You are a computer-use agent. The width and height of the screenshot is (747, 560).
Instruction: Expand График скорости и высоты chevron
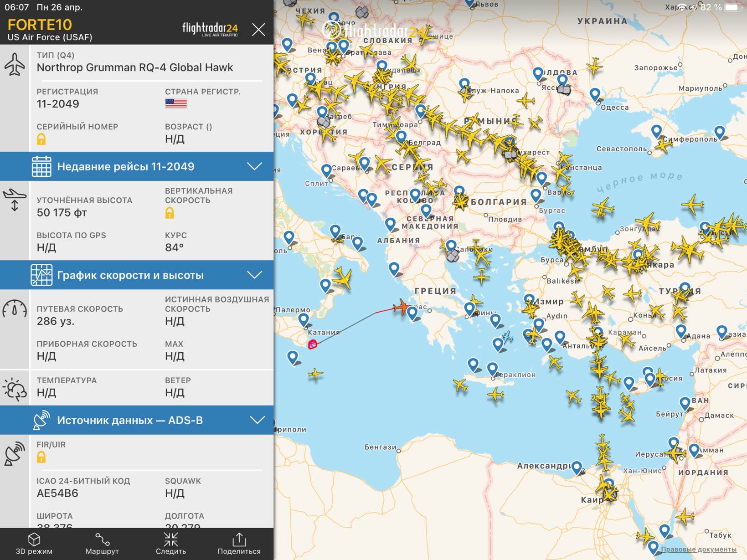point(255,275)
